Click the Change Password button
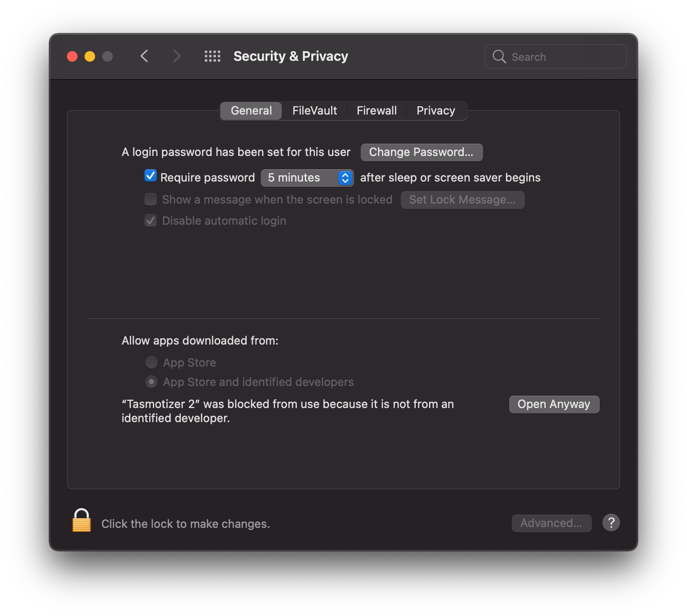This screenshot has height=616, width=687. [x=421, y=152]
